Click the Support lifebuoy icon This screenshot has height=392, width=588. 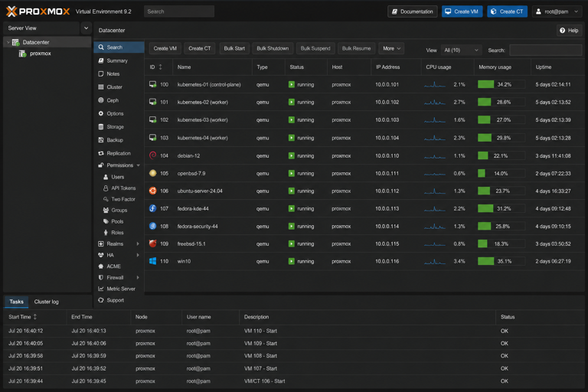[101, 300]
